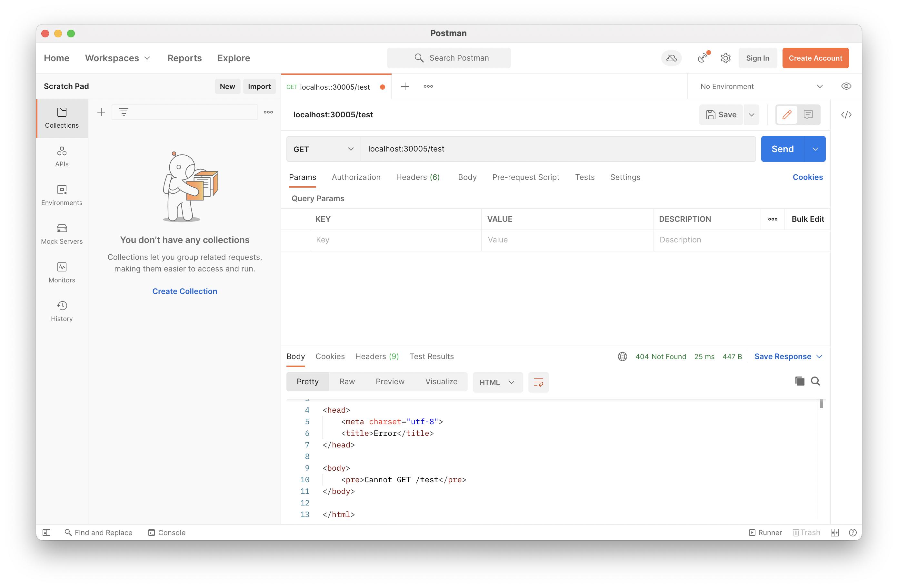Open the Trash
Viewport: 898px width, 588px height.
(x=806, y=533)
